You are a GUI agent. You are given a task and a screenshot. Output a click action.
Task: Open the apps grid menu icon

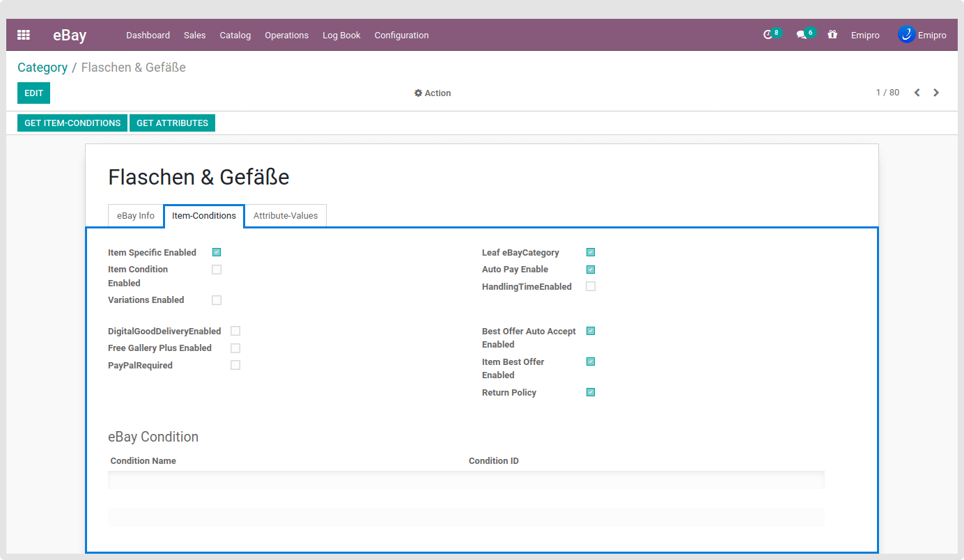tap(24, 35)
